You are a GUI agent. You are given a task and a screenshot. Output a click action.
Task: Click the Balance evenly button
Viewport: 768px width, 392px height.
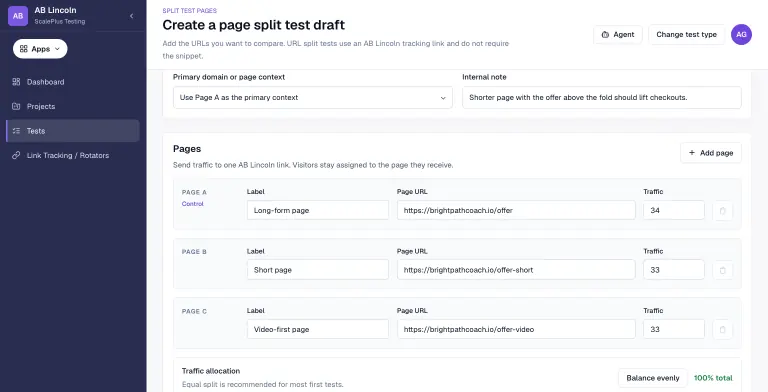click(x=653, y=378)
